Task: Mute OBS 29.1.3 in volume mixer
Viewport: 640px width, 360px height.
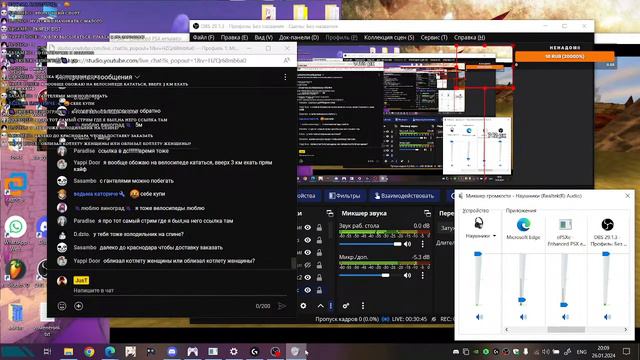Action: 607,317
